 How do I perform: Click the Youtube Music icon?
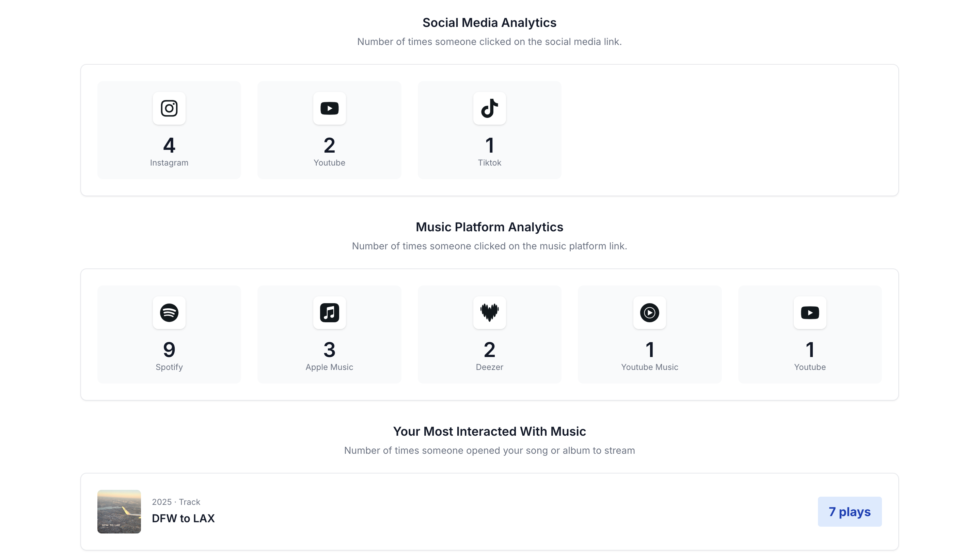(x=649, y=313)
